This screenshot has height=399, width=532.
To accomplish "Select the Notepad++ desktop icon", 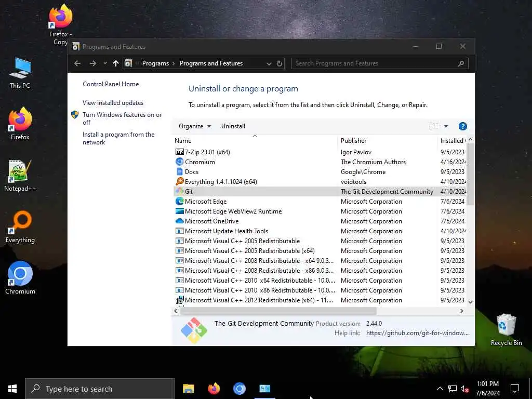I will click(x=20, y=176).
